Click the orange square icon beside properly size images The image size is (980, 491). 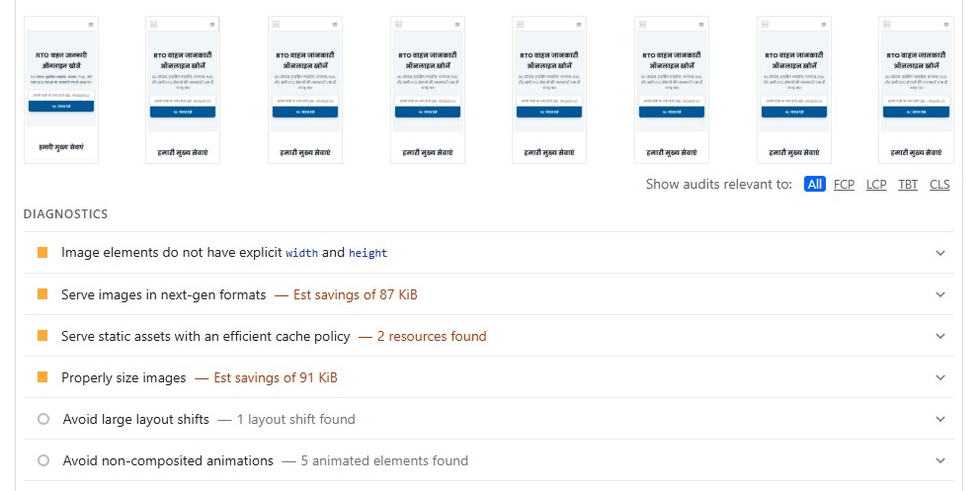(42, 377)
